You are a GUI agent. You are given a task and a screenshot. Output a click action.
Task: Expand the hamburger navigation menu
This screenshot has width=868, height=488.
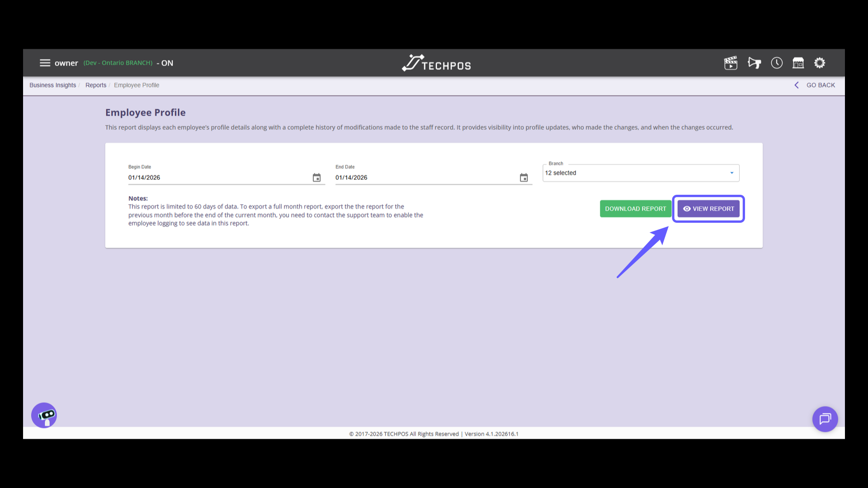coord(45,63)
